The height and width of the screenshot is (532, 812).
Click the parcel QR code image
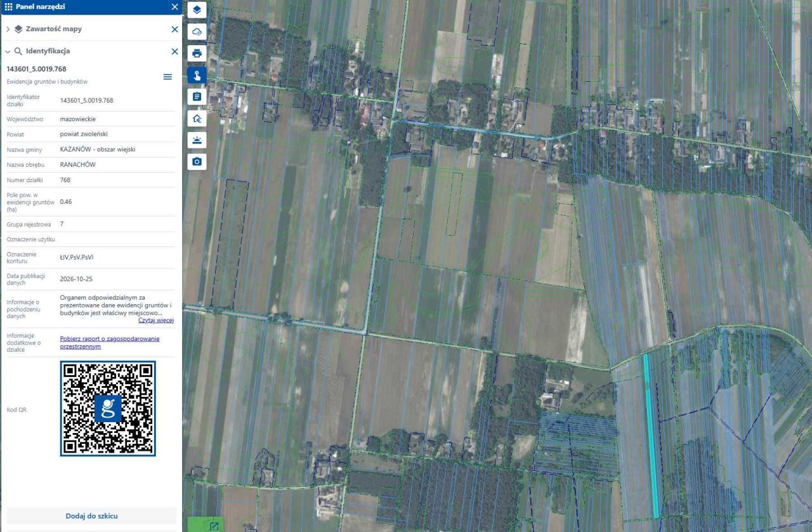[108, 409]
